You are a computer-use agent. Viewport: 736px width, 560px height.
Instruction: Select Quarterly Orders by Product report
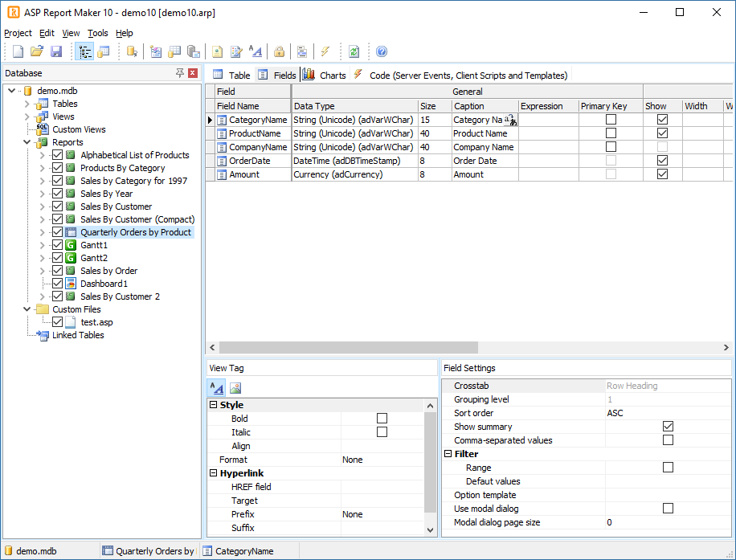[136, 232]
